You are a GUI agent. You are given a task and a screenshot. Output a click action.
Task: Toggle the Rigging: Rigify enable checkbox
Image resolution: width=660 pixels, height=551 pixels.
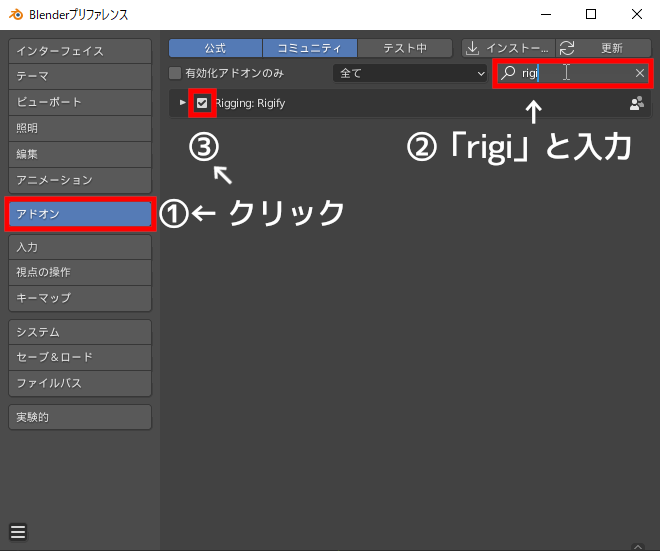point(202,103)
